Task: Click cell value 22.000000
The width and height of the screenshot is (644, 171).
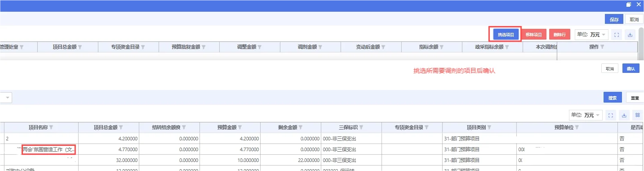Action: (309, 160)
